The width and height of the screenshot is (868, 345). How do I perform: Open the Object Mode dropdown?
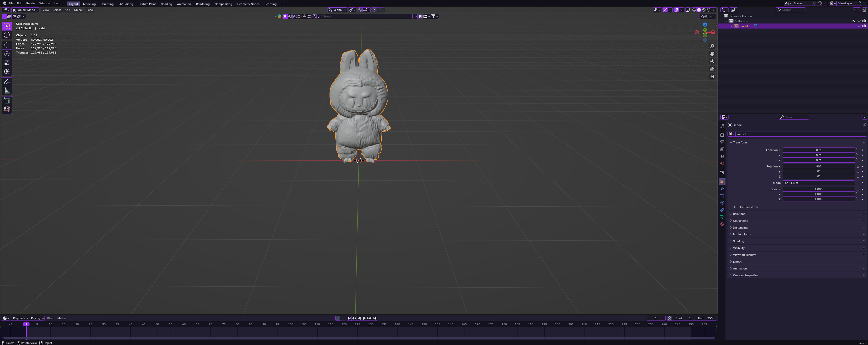point(26,10)
